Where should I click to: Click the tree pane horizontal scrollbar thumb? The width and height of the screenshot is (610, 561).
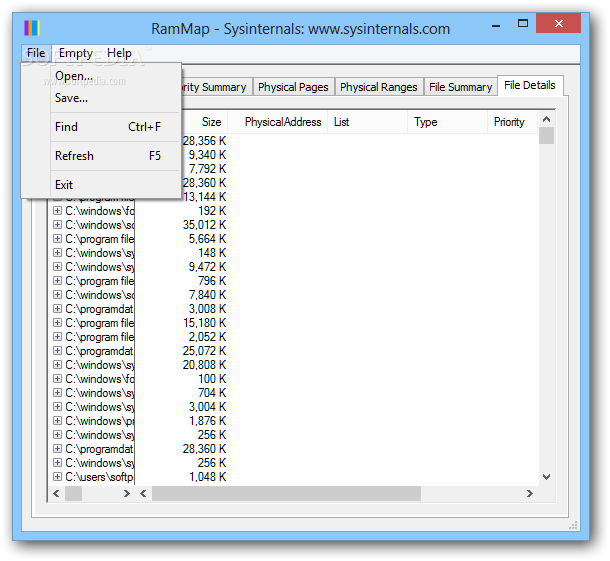pyautogui.click(x=73, y=494)
